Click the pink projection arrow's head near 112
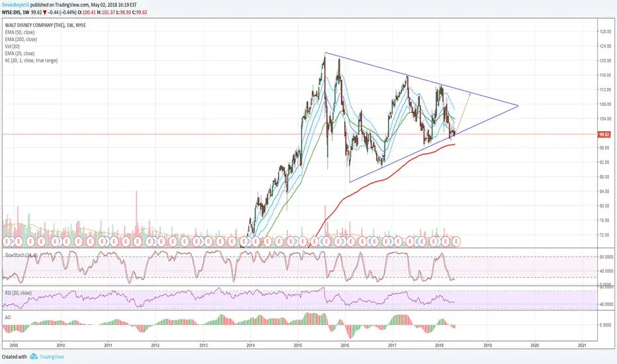617x364 pixels. tap(470, 94)
